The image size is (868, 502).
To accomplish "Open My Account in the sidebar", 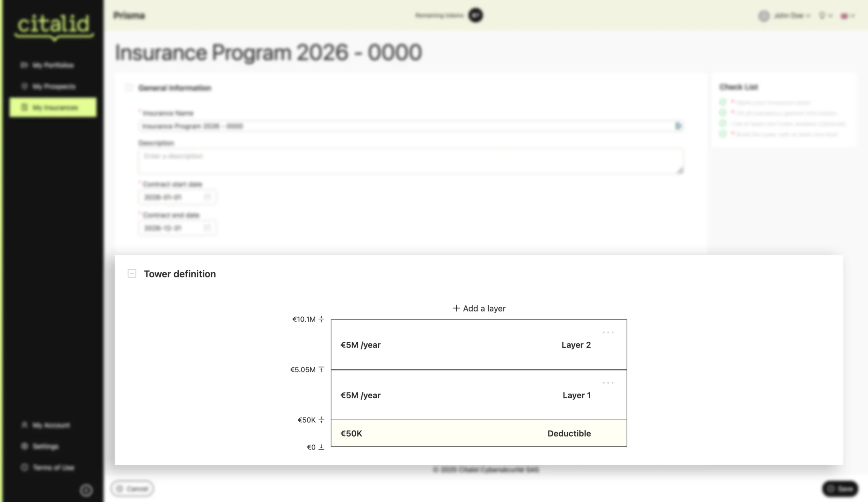I will [x=53, y=425].
